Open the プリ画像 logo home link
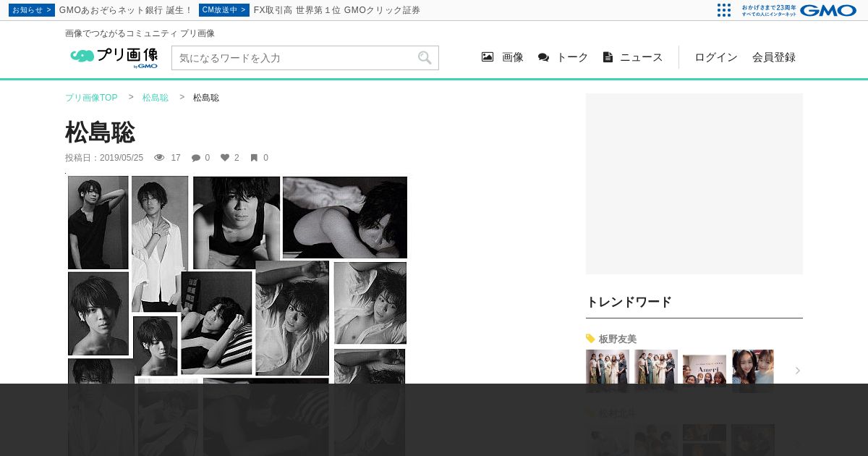 click(x=114, y=58)
